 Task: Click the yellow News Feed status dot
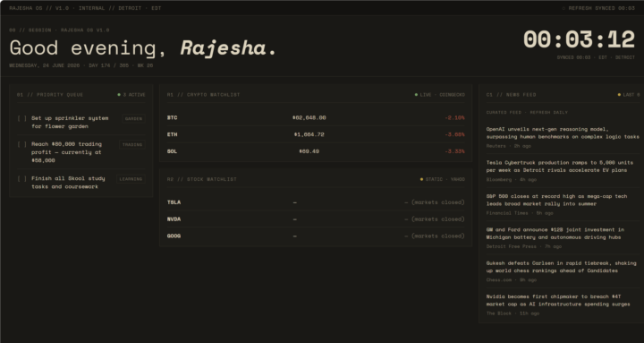click(x=619, y=95)
